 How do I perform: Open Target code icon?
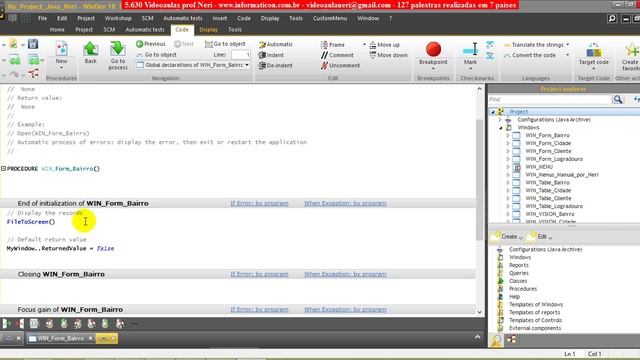click(593, 51)
